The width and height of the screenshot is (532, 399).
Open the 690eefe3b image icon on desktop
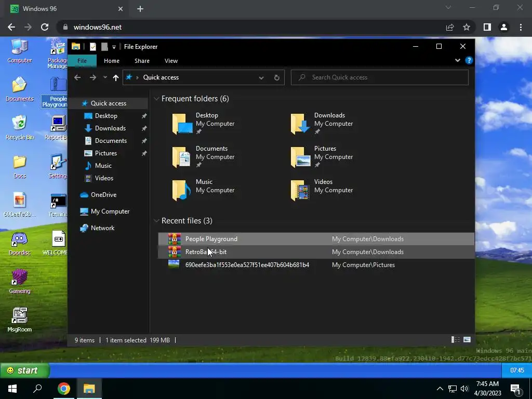[x=19, y=205]
